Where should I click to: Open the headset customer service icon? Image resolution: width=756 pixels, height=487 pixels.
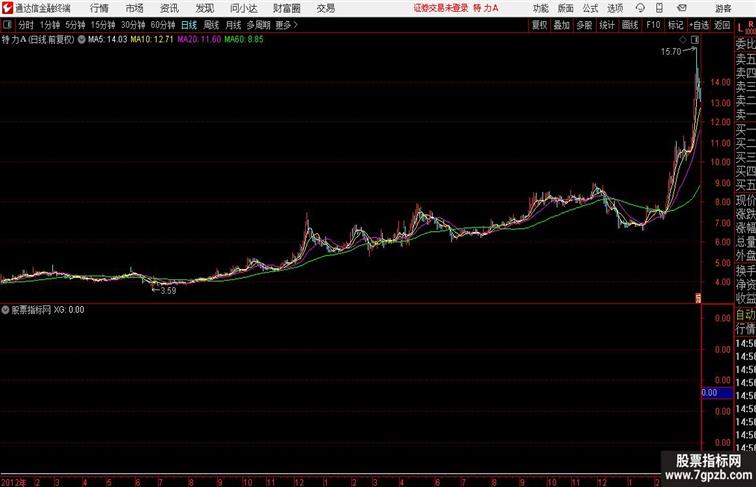coord(640,8)
